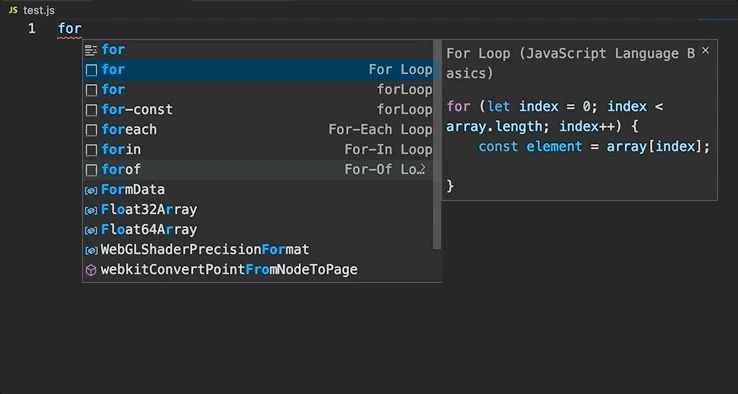Click line number 1 in the gutter

[32, 29]
